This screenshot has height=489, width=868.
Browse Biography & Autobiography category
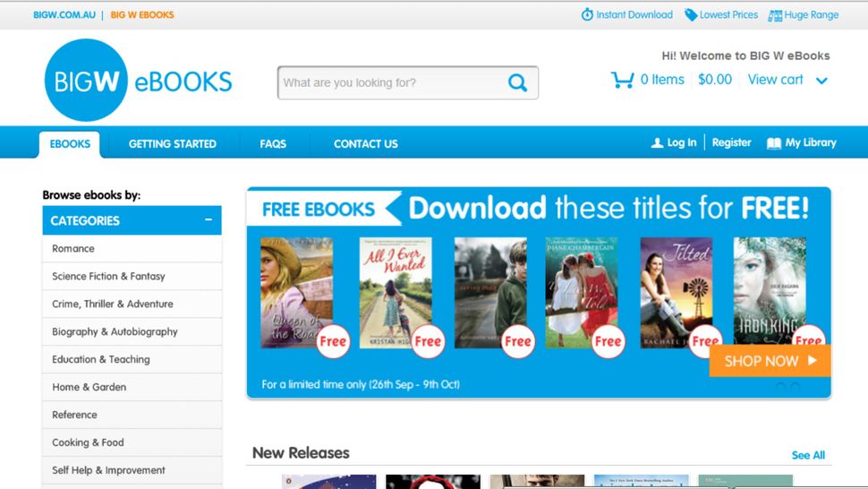[x=132, y=331]
